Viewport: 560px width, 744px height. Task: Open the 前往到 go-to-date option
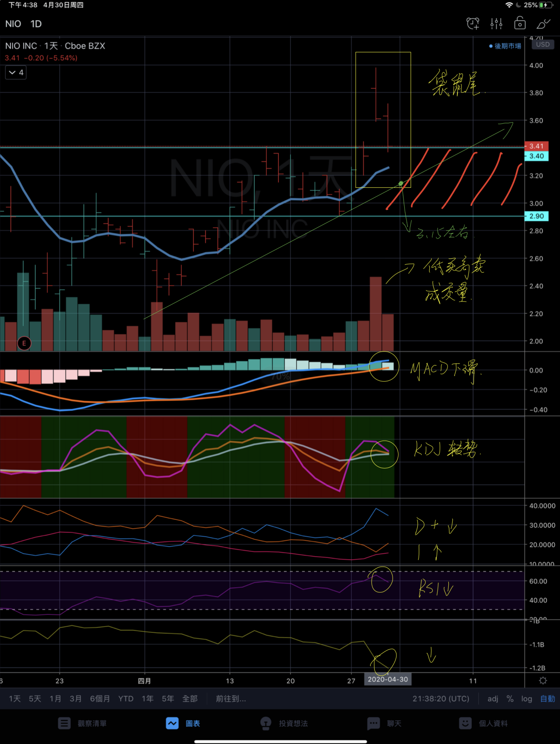(231, 699)
